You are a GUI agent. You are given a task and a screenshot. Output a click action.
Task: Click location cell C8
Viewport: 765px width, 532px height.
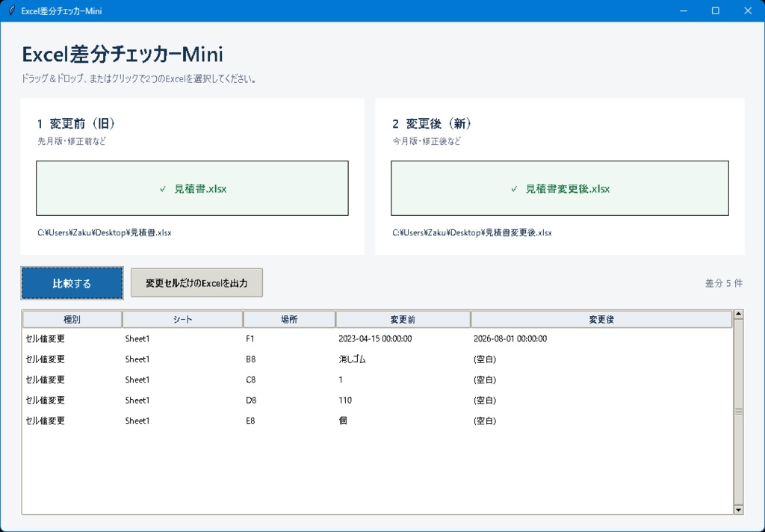pyautogui.click(x=250, y=380)
